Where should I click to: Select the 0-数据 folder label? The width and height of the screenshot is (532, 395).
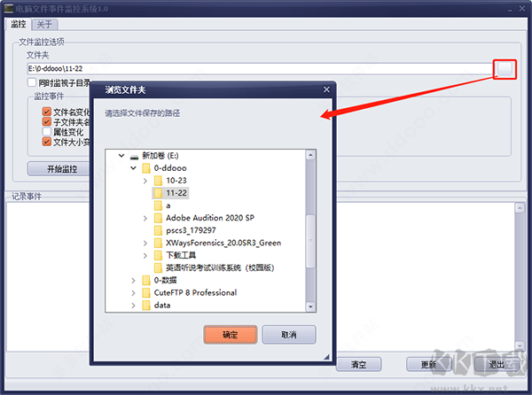[165, 280]
